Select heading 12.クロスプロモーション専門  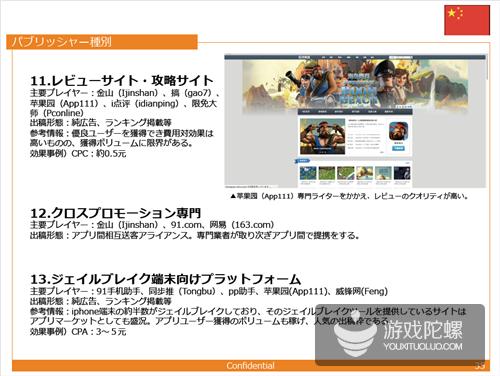(x=116, y=213)
